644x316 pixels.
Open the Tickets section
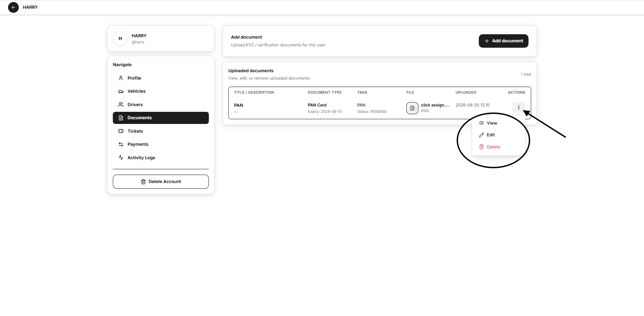point(161,131)
